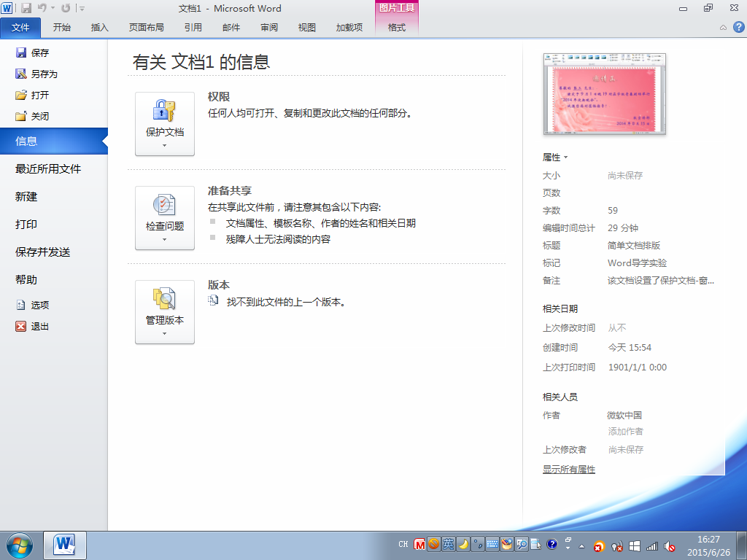Switch to the 插入 ribbon tab

click(99, 27)
